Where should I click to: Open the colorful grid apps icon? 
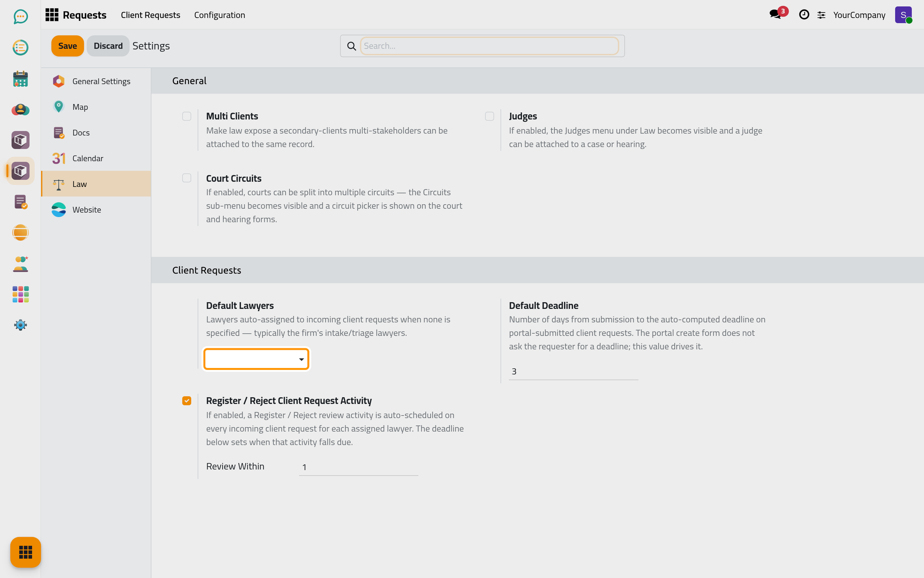tap(20, 294)
